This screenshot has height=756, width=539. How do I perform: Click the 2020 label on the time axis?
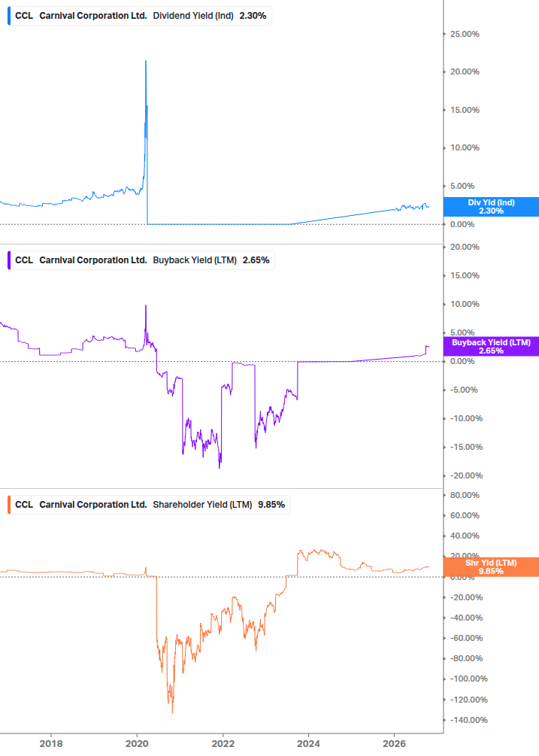point(137,744)
